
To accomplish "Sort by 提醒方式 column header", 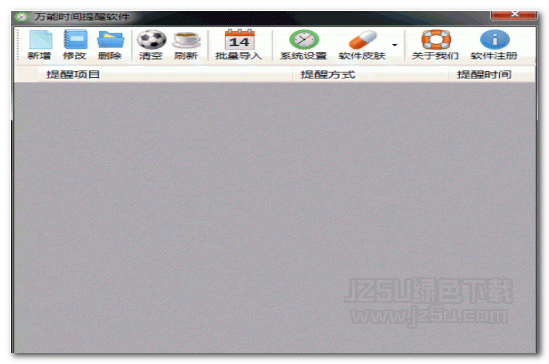I will click(x=370, y=74).
